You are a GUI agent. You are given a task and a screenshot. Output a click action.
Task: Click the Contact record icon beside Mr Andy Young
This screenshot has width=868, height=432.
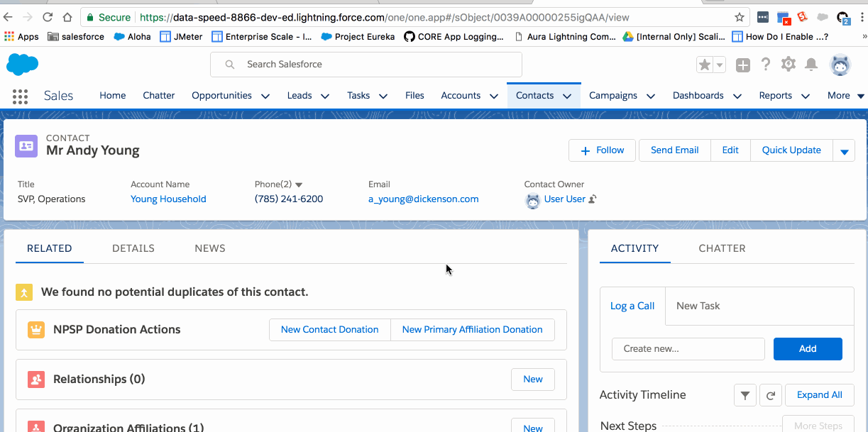(26, 145)
